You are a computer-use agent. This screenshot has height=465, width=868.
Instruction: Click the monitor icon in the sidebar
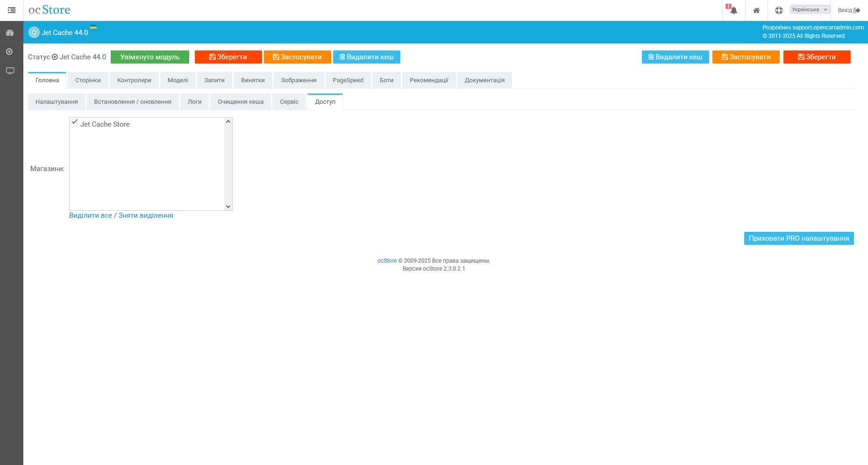click(x=10, y=71)
